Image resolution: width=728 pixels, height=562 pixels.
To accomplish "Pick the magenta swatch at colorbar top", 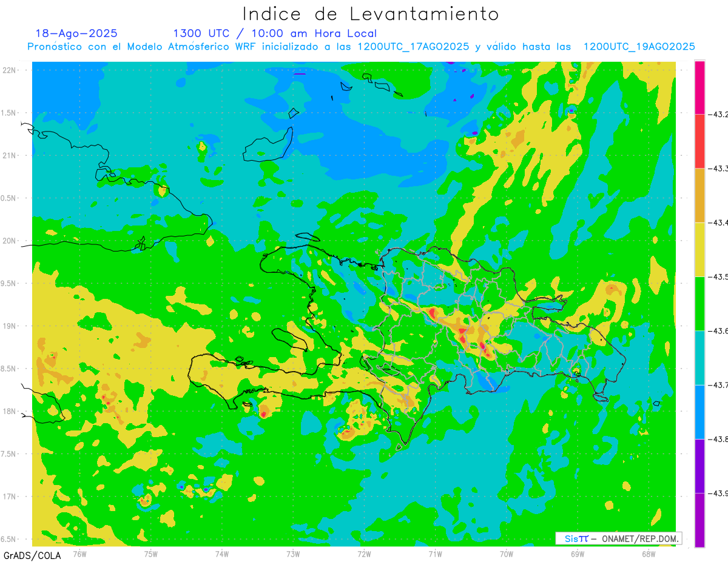I will click(x=699, y=88).
